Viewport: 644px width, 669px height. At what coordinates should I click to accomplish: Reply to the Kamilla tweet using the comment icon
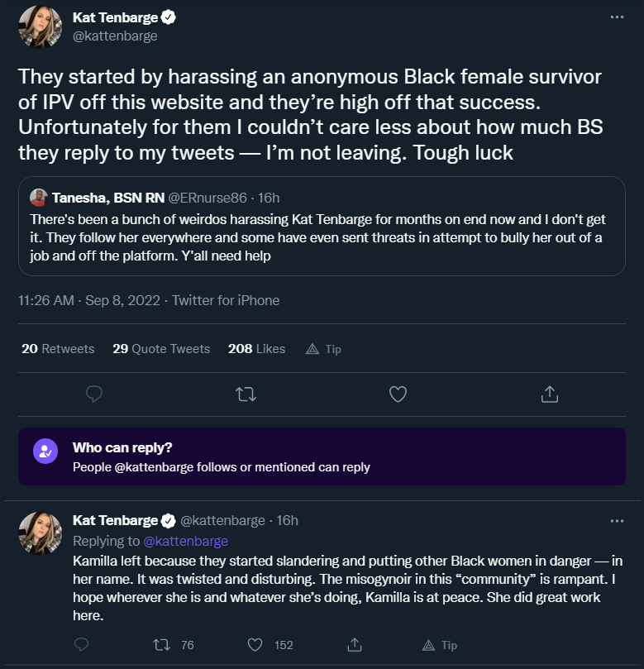[x=82, y=644]
